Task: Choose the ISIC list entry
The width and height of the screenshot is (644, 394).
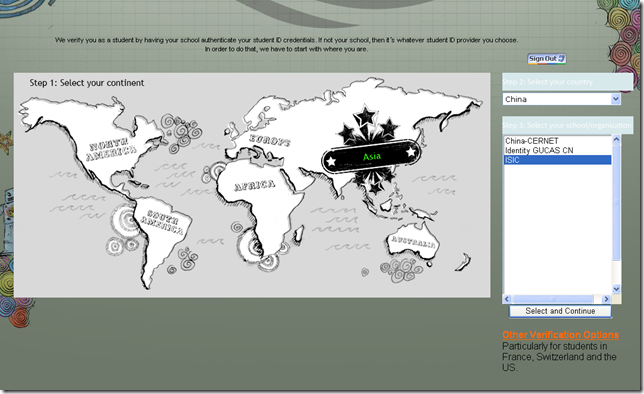Action: coord(557,160)
